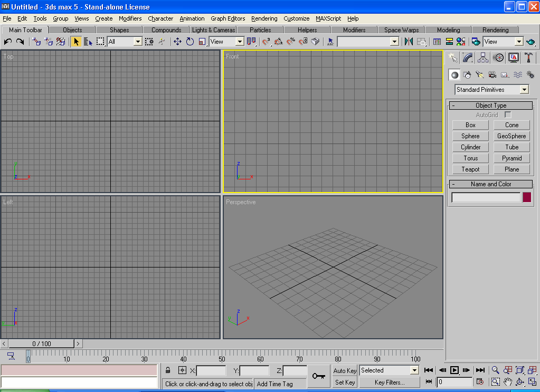Viewport: 540px width, 392px height.
Task: Click the Teapot primitive button
Action: [x=470, y=169]
